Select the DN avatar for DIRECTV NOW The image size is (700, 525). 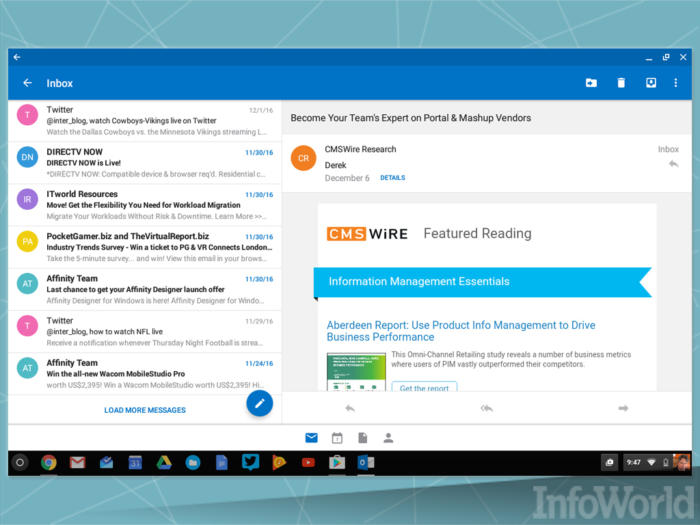(27, 157)
